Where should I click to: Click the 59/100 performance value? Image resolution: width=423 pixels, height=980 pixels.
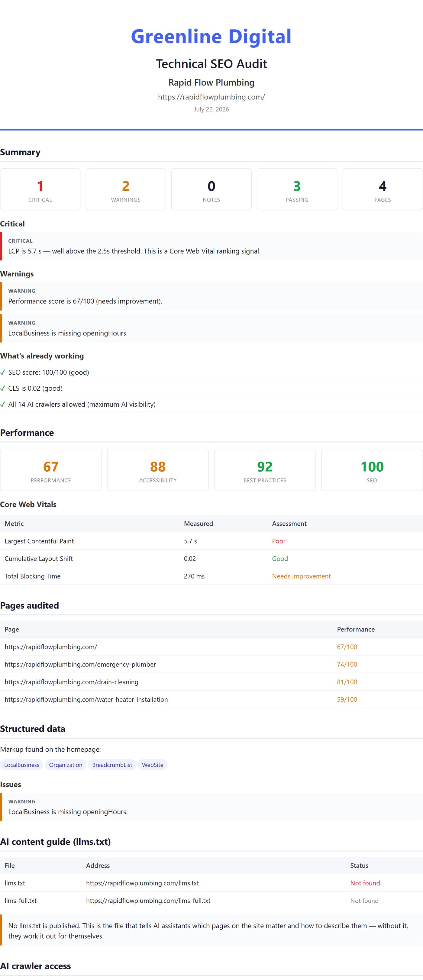[x=347, y=699]
